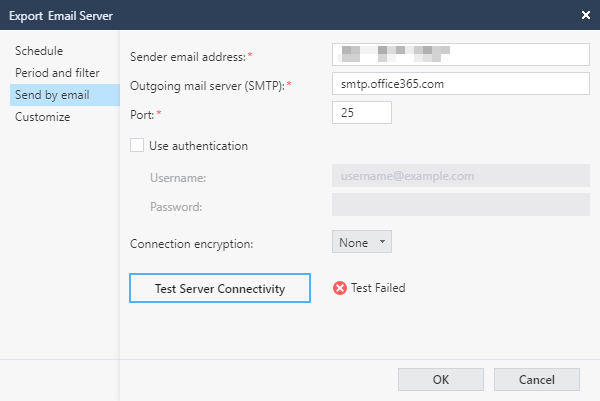Switch to the Schedule section
The width and height of the screenshot is (600, 401).
pos(39,51)
